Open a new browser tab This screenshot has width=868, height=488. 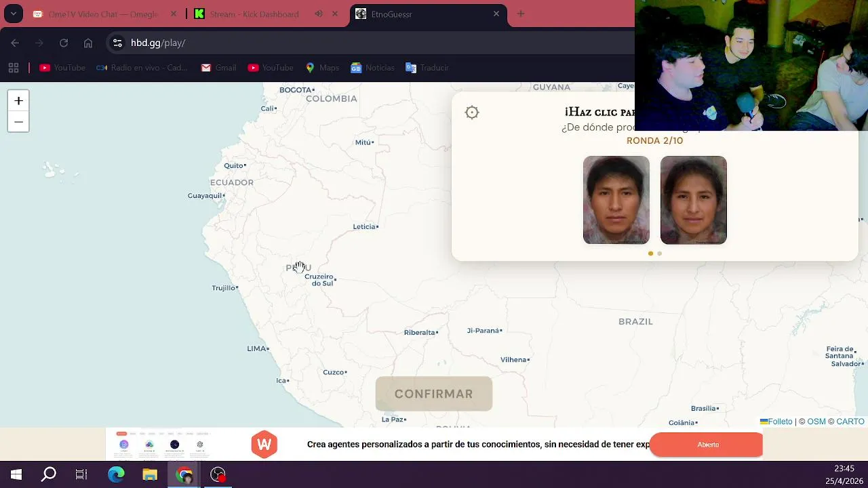point(521,14)
